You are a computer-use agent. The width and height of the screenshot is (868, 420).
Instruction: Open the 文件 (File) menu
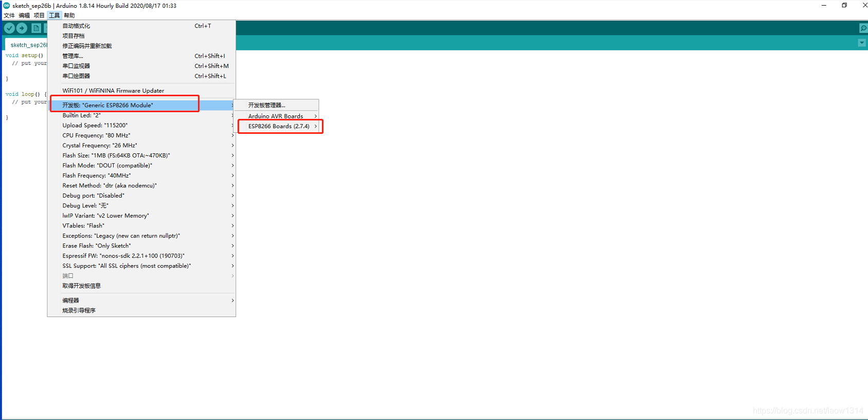[9, 15]
